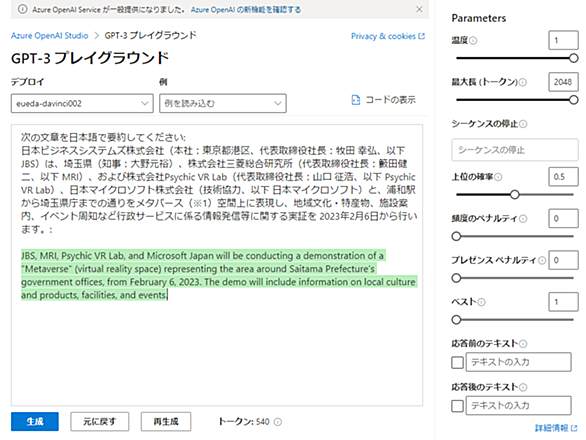Go to Azure OpenAI Studio breadcrumb
Screen dimensions: 586x440
tap(50, 36)
